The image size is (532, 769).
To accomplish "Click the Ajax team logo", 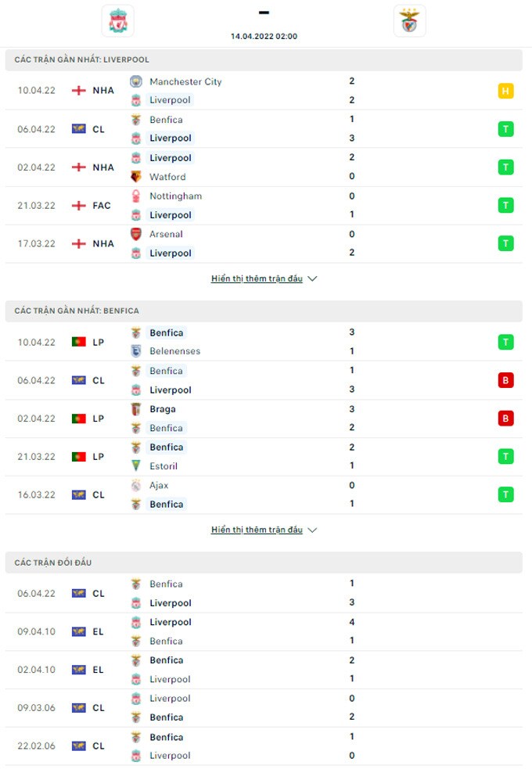I will tap(136, 485).
